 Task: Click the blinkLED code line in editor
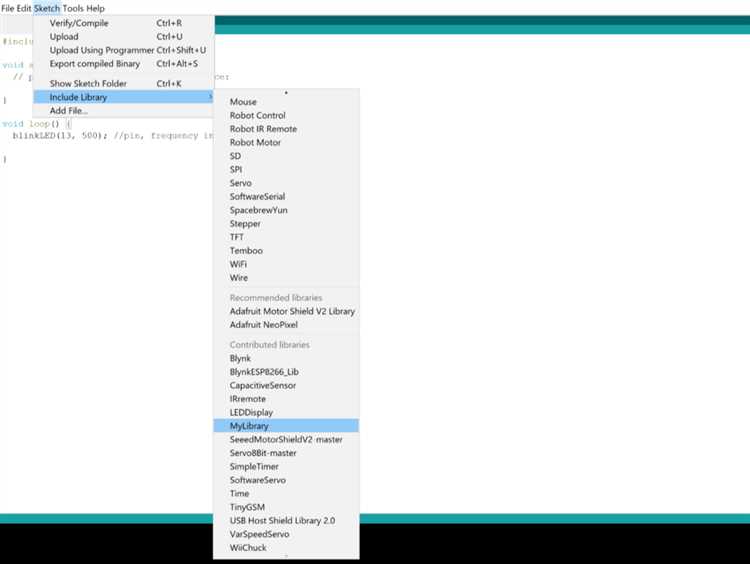[x=110, y=135]
